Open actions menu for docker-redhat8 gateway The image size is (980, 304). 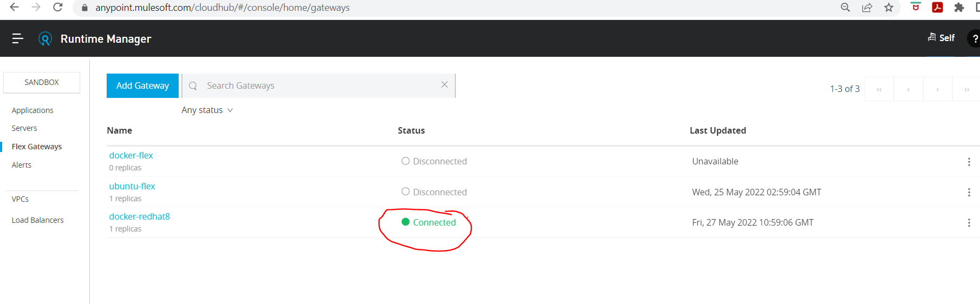[969, 223]
